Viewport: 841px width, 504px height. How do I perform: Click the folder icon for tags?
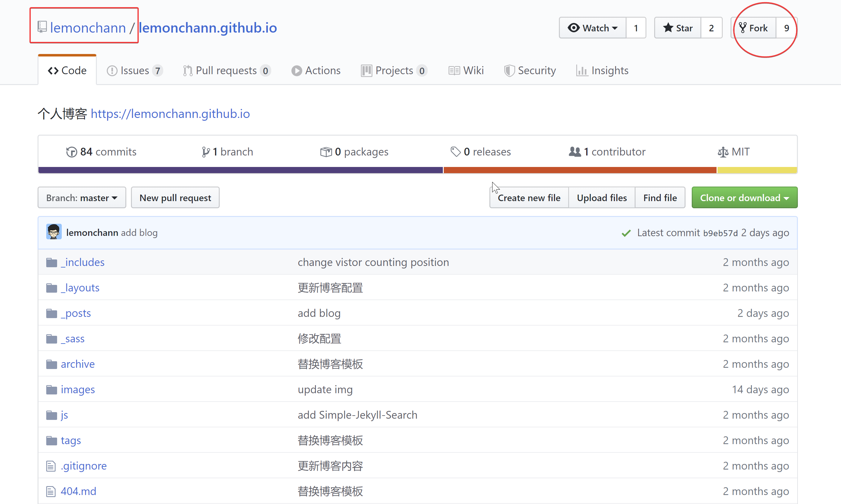click(x=52, y=441)
